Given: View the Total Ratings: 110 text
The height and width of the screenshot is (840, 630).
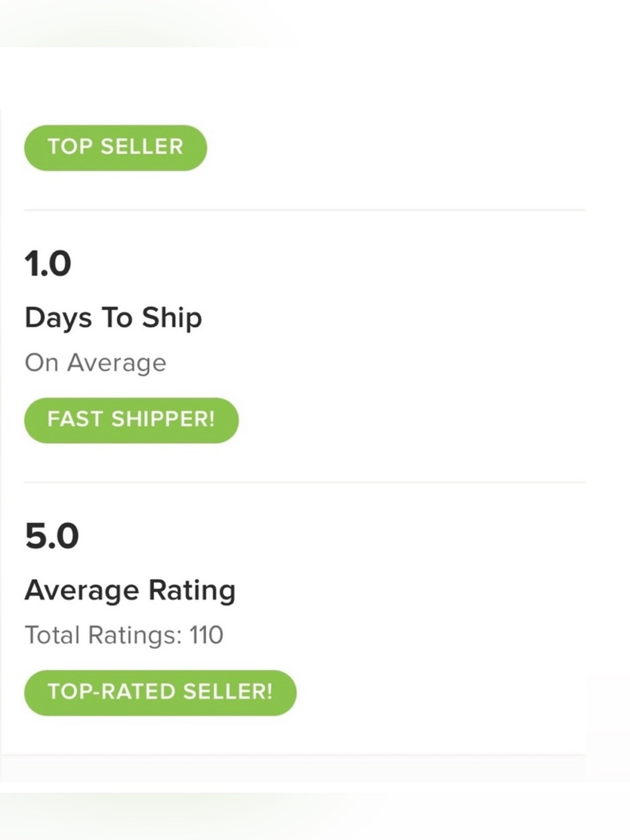Looking at the screenshot, I should [124, 635].
